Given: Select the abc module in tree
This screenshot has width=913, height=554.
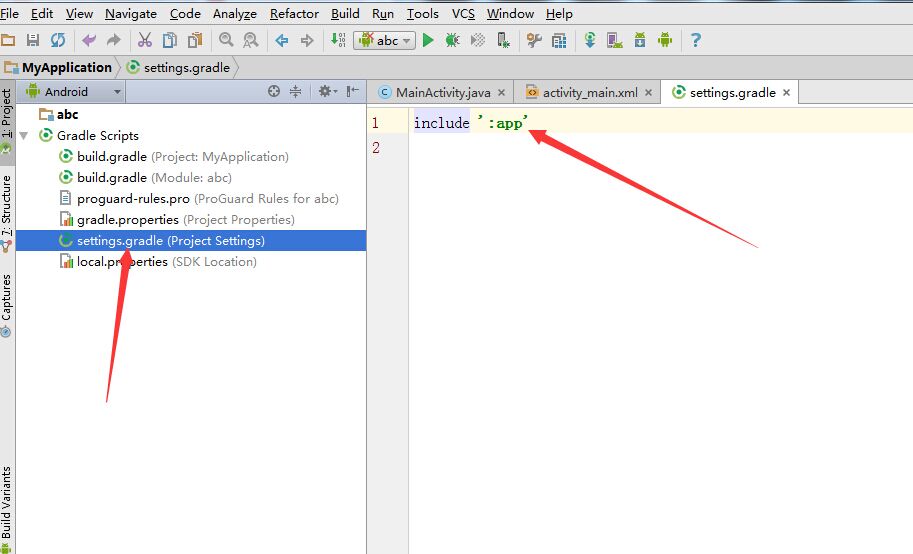Looking at the screenshot, I should [59, 115].
